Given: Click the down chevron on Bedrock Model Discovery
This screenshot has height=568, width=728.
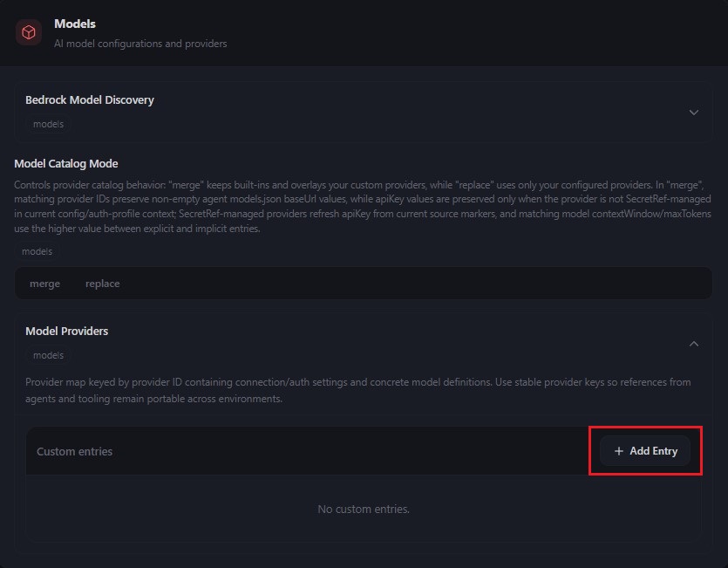Looking at the screenshot, I should (x=694, y=113).
